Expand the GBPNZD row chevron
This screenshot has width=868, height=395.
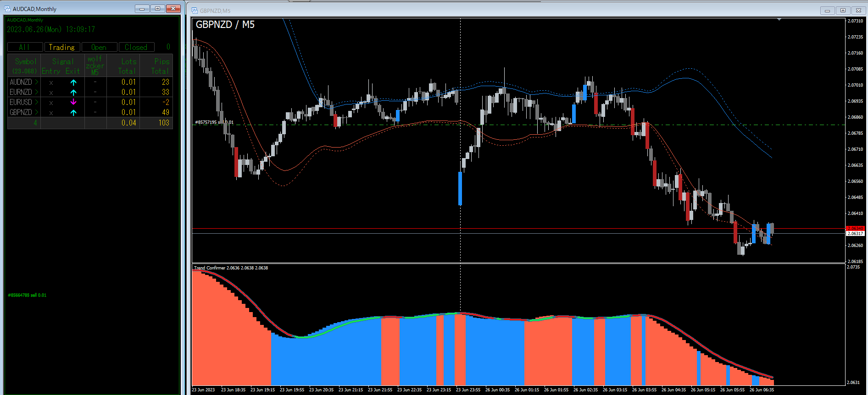click(37, 112)
